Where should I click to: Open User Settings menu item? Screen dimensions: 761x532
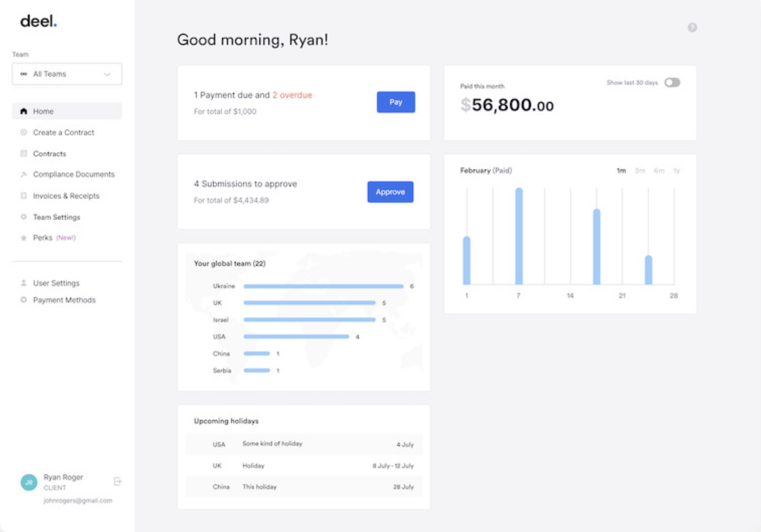pyautogui.click(x=56, y=283)
